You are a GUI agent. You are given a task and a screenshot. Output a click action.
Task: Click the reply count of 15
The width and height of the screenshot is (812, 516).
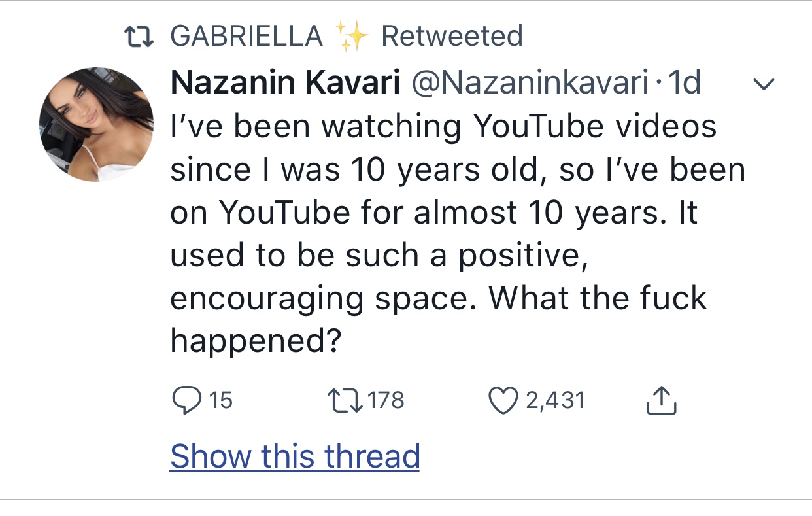[222, 400]
